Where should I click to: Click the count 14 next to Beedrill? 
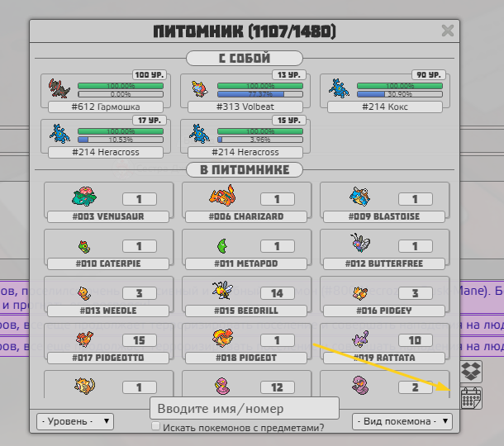277,293
